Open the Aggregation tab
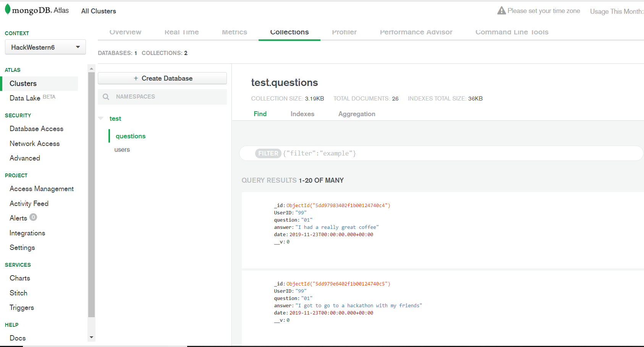 tap(357, 114)
